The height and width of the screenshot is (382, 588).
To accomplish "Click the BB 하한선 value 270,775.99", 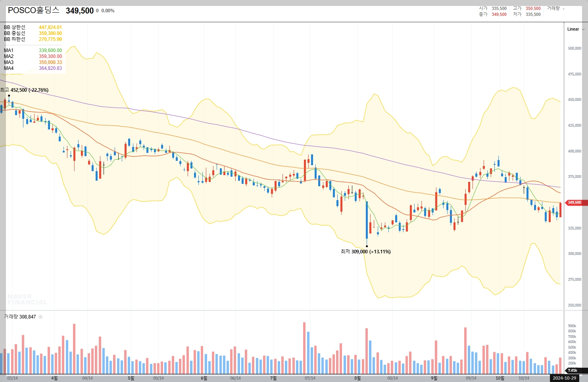I will point(50,39).
